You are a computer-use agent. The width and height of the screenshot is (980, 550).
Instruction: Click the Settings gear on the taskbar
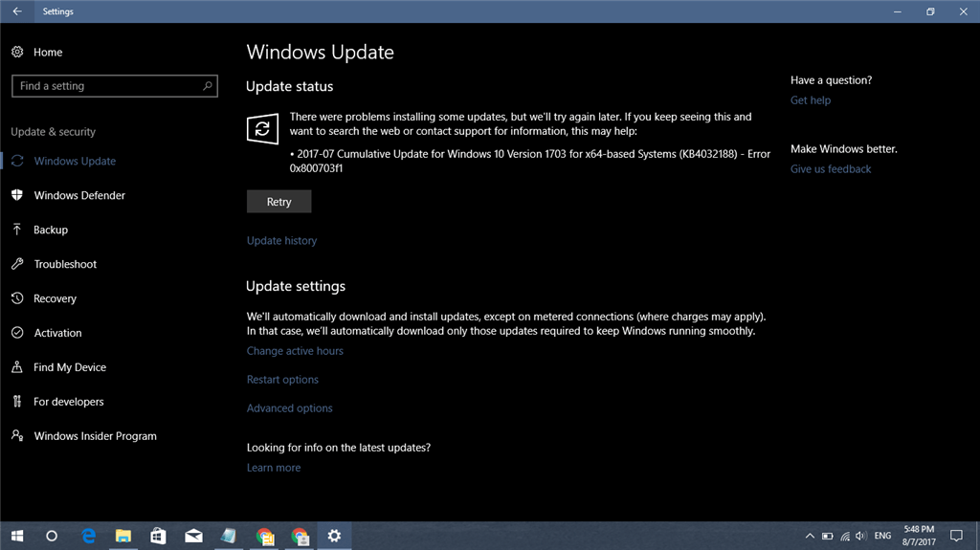334,536
